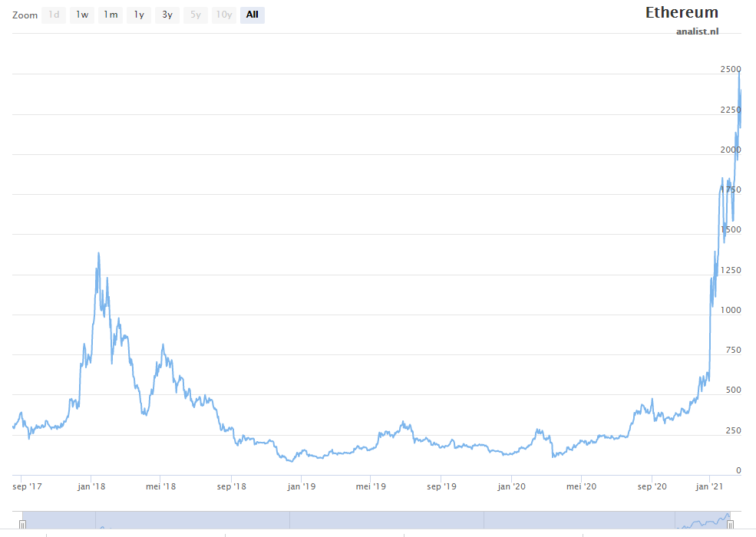
Task: Click the 2500 y-axis label
Action: pos(731,69)
